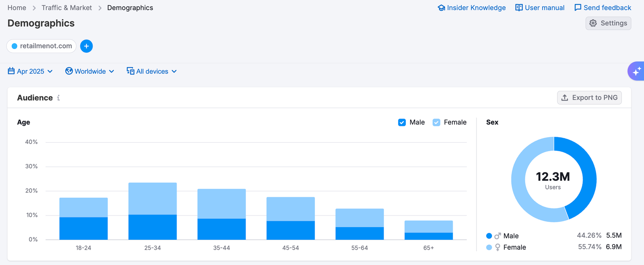Go to Home in breadcrumb
Screen dimensions: 644x265
[17, 8]
